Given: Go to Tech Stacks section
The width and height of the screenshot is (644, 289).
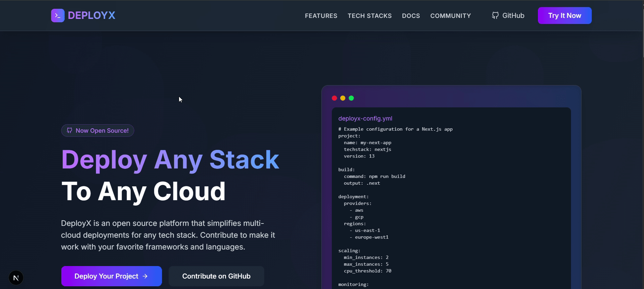Looking at the screenshot, I should tap(370, 16).
